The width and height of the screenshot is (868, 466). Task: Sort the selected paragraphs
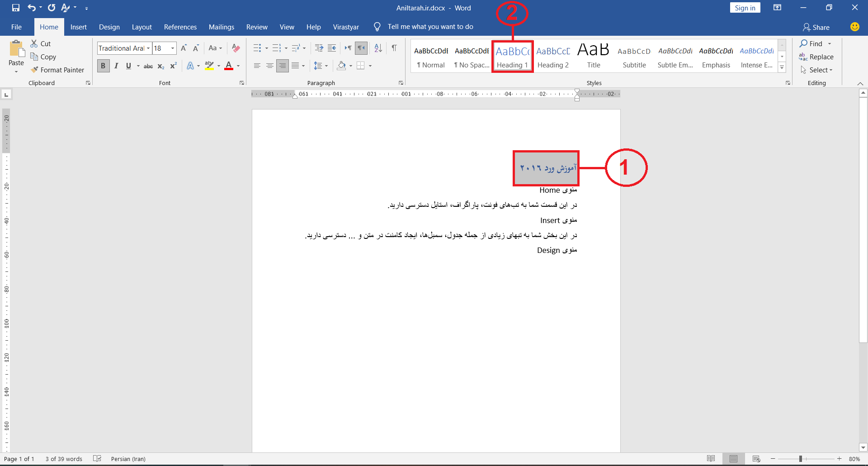pyautogui.click(x=378, y=48)
